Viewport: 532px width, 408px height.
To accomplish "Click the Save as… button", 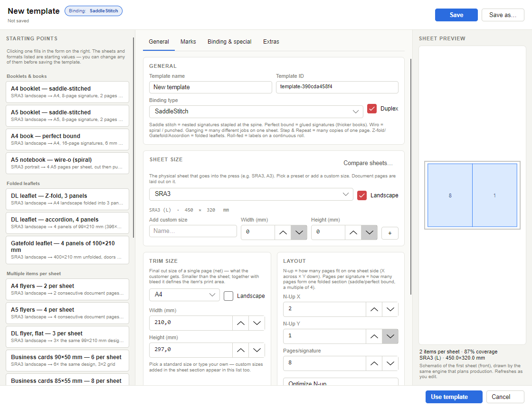I will [x=503, y=15].
